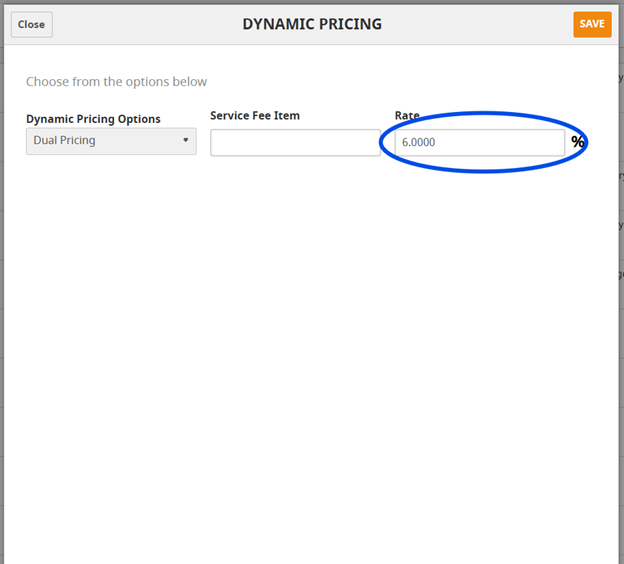Click the DYNAMIC PRICING dialog title
The image size is (624, 564).
tap(312, 24)
